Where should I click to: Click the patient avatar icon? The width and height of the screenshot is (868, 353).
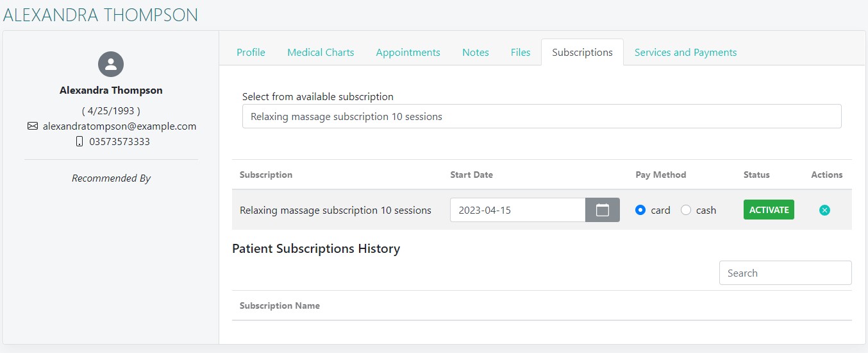[111, 64]
